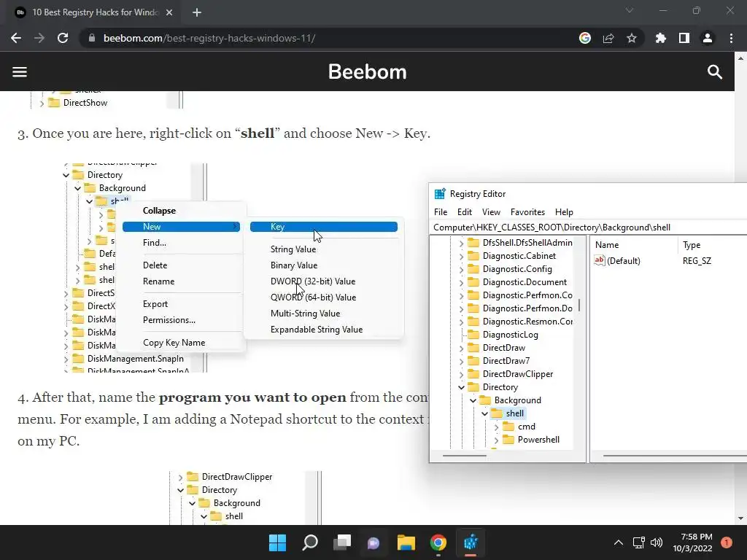Image resolution: width=747 pixels, height=560 pixels.
Task: Click the Key context menu screenshot image
Action: point(233,268)
